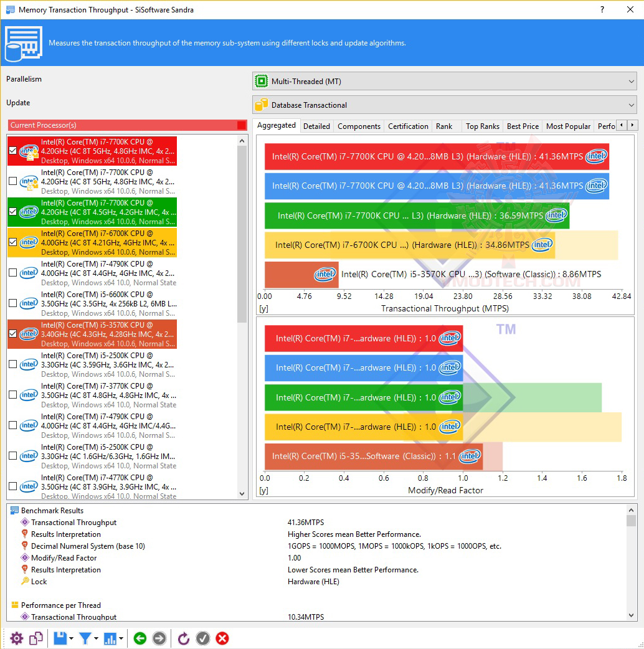Screen dimensions: 644x649
Task: Click the copy windows icon in toolbar
Action: pos(36,638)
